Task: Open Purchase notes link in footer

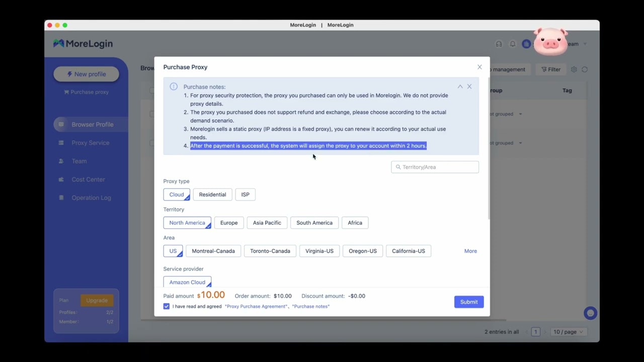Action: [x=311, y=306]
